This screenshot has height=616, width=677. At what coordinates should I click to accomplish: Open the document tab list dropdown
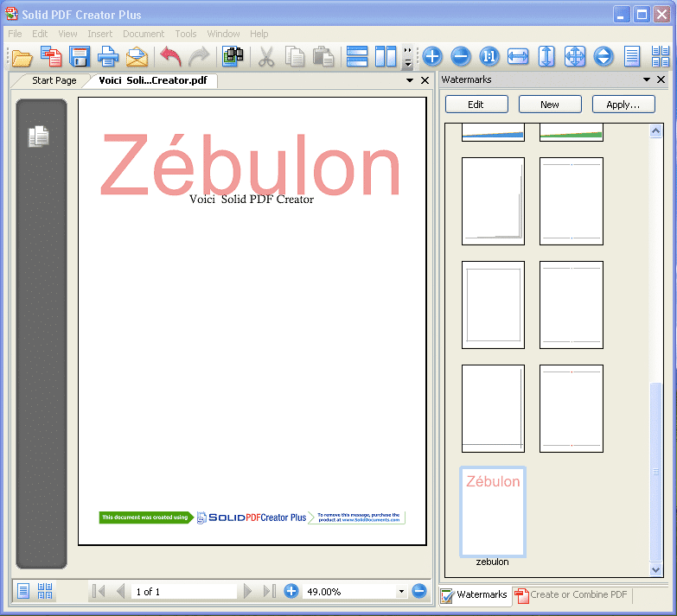tap(410, 80)
